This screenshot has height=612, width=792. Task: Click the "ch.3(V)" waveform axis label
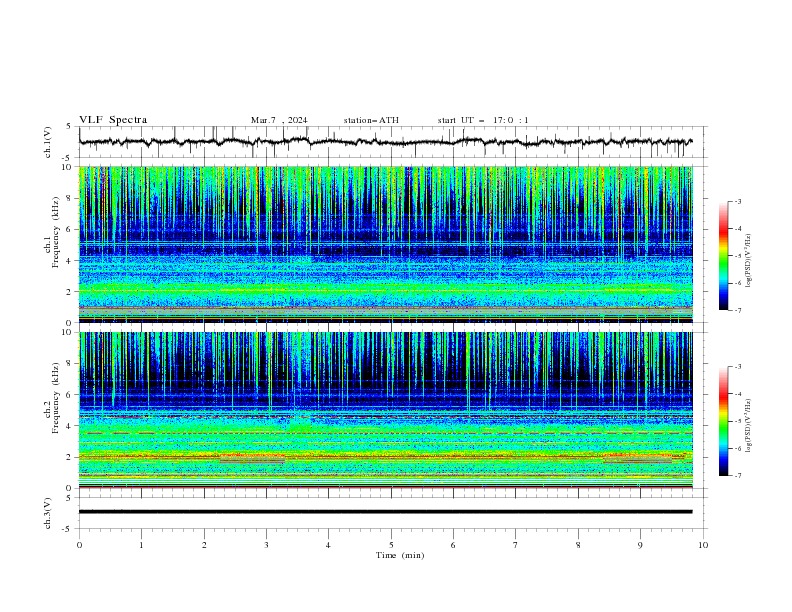[48, 513]
